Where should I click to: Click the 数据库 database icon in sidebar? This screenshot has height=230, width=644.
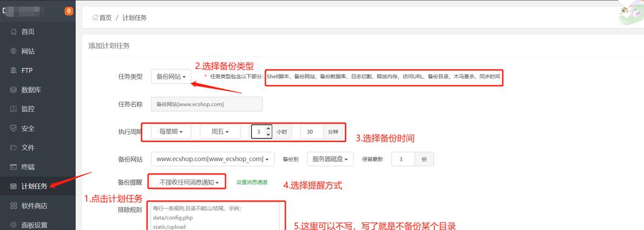(x=14, y=90)
